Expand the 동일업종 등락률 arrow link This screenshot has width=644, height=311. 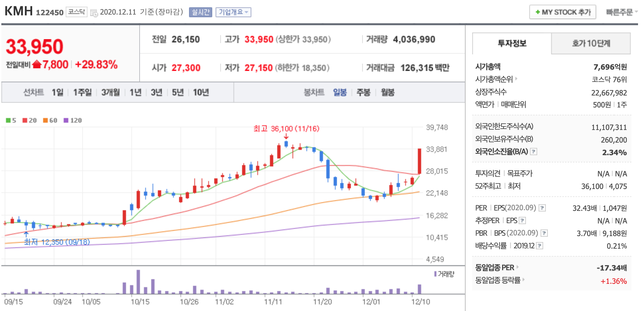click(524, 280)
